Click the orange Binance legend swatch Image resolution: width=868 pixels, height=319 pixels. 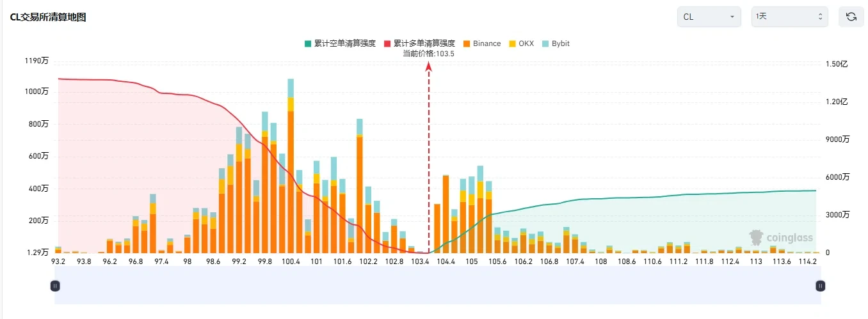click(x=467, y=43)
